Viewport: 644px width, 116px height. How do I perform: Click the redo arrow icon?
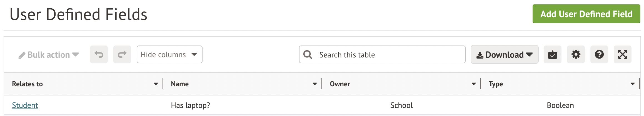point(122,54)
